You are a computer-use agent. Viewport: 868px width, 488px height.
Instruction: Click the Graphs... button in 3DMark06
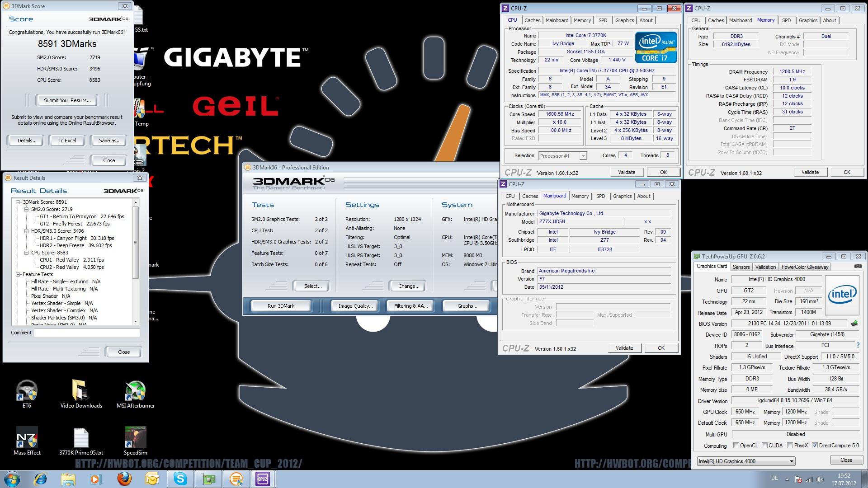pyautogui.click(x=467, y=306)
